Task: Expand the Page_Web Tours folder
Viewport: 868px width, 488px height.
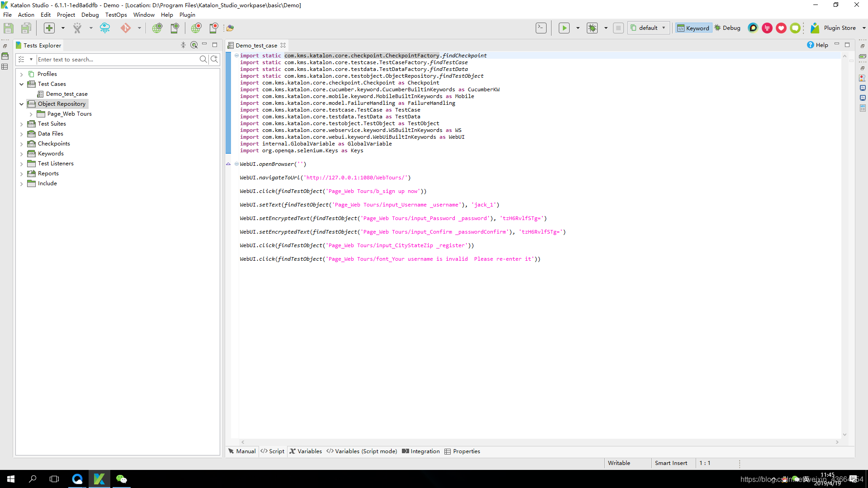Action: click(x=31, y=114)
